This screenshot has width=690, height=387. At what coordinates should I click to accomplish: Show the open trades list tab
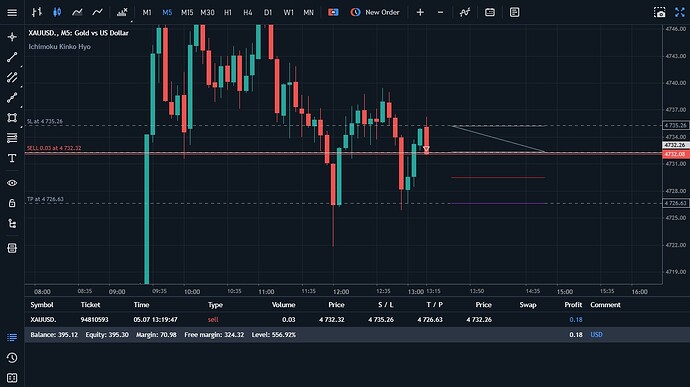point(12,337)
